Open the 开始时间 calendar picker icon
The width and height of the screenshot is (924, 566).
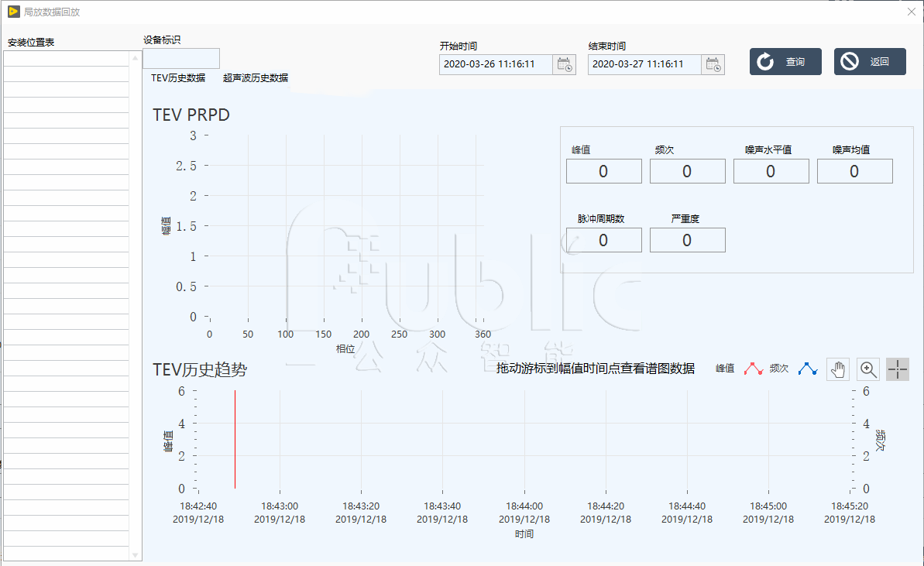(x=565, y=64)
